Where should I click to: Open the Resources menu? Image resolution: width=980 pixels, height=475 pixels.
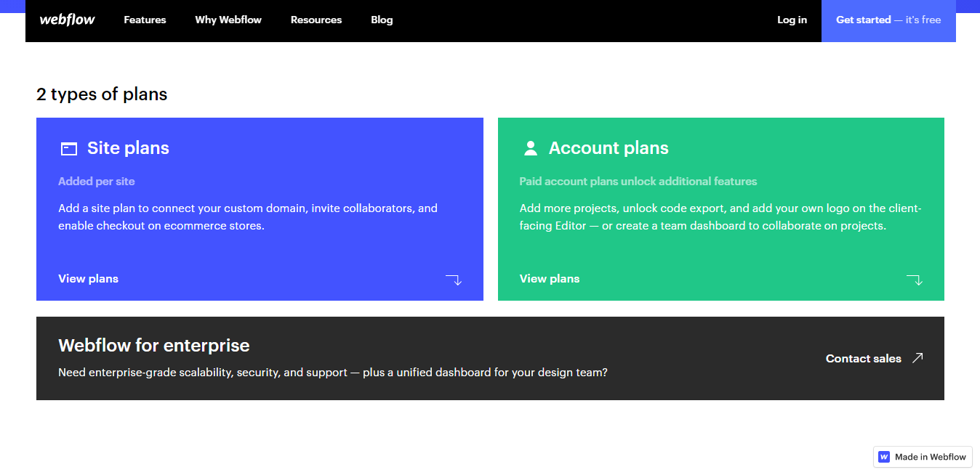pos(316,20)
